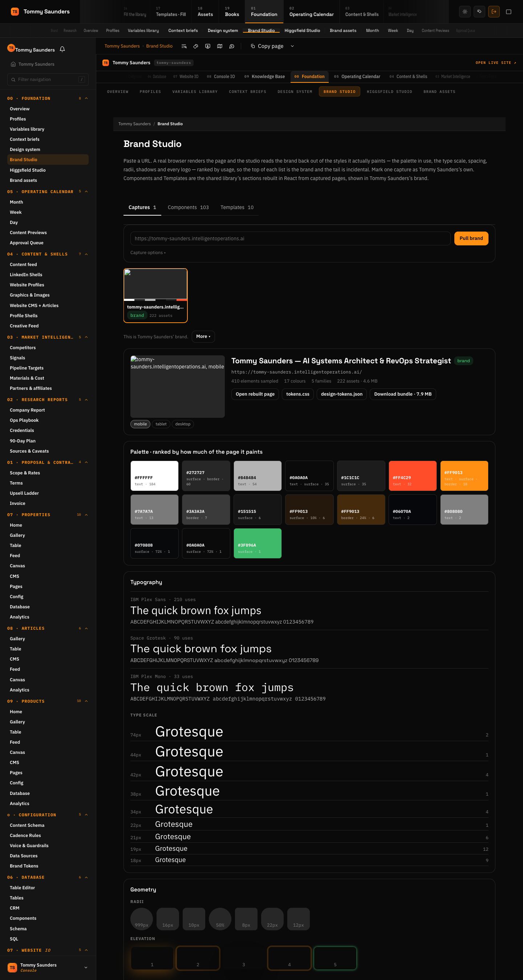Open the Console account chevron at sidebar bottom
The width and height of the screenshot is (523, 980).
[86, 967]
